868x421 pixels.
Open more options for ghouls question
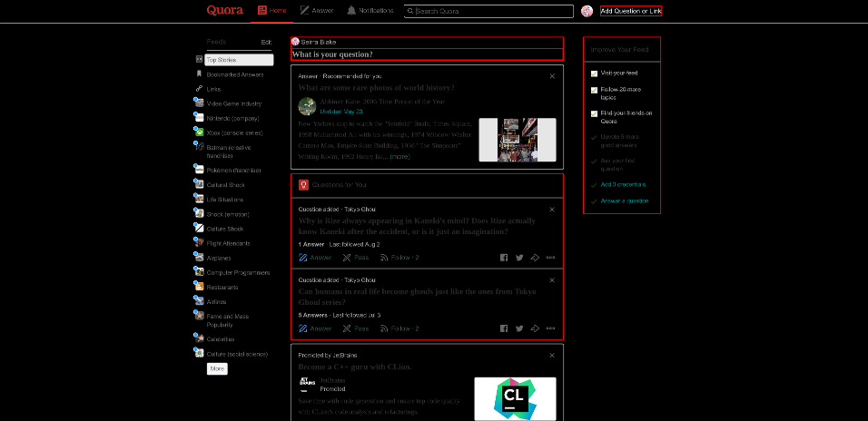(550, 328)
